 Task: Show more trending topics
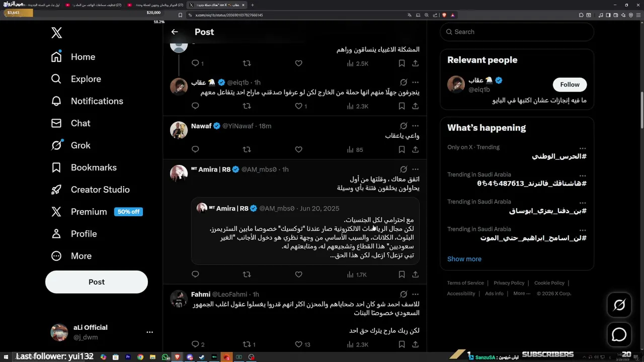pos(464,259)
